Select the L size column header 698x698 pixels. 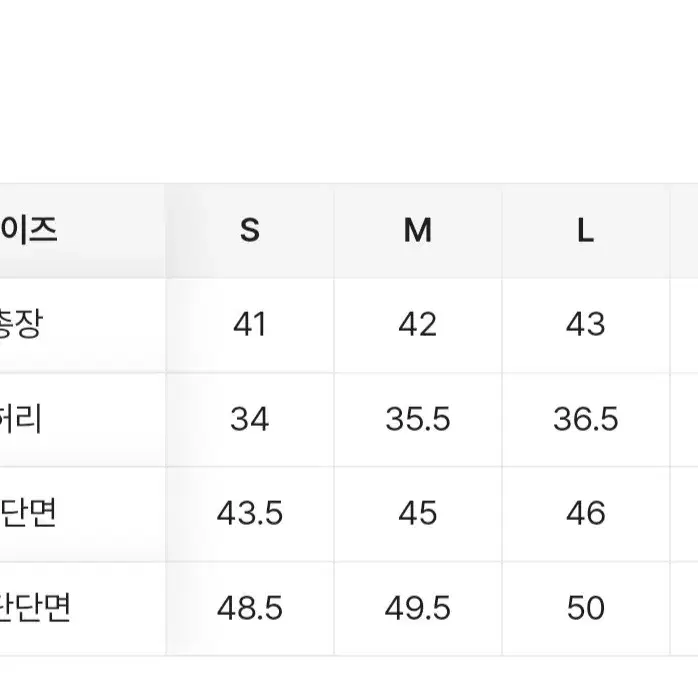pos(585,231)
